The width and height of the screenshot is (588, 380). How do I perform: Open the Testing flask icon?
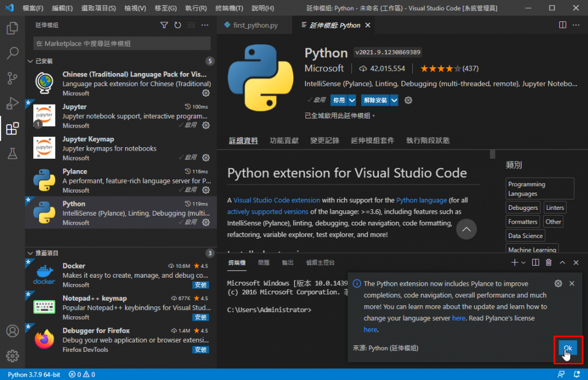[x=12, y=153]
